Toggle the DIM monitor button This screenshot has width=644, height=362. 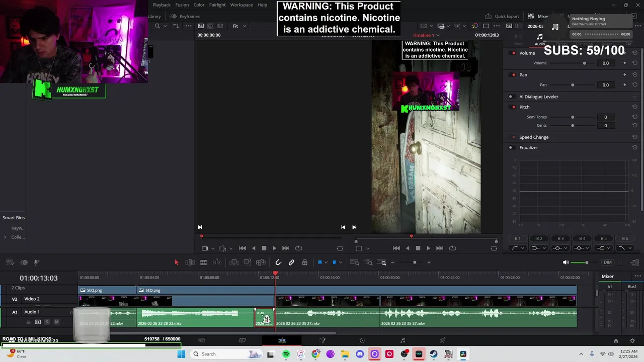(608, 262)
